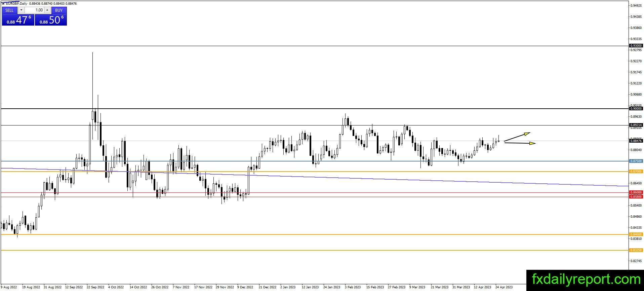Click the SELL button

(9, 10)
